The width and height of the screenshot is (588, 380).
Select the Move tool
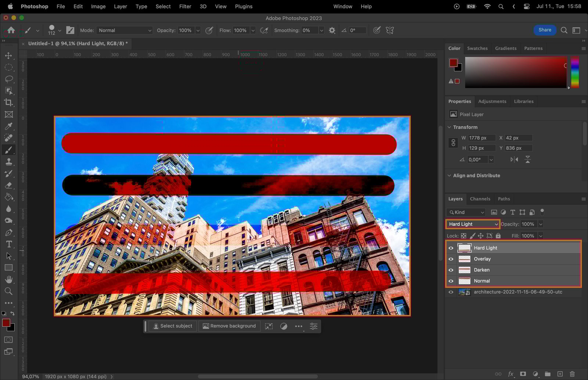(x=8, y=55)
